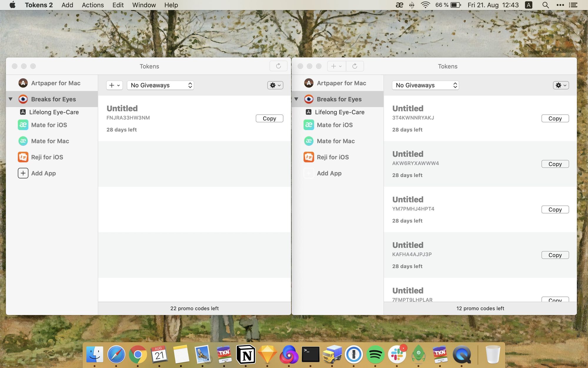The height and width of the screenshot is (368, 588).
Task: Open QuickTime Player in the dock
Action: tap(462, 354)
